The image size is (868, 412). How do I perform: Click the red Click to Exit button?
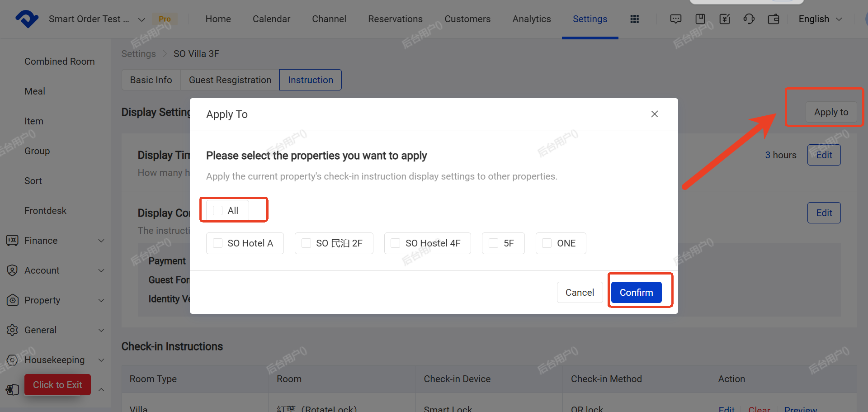point(57,385)
